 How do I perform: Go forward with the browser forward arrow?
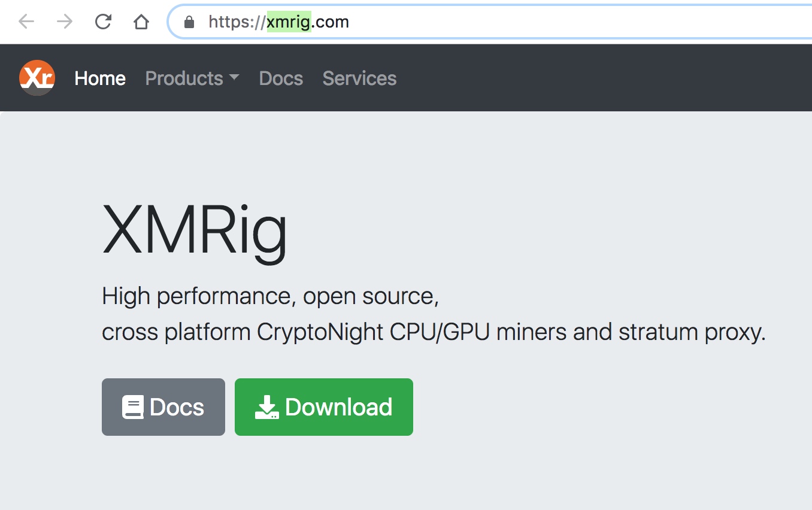[64, 22]
